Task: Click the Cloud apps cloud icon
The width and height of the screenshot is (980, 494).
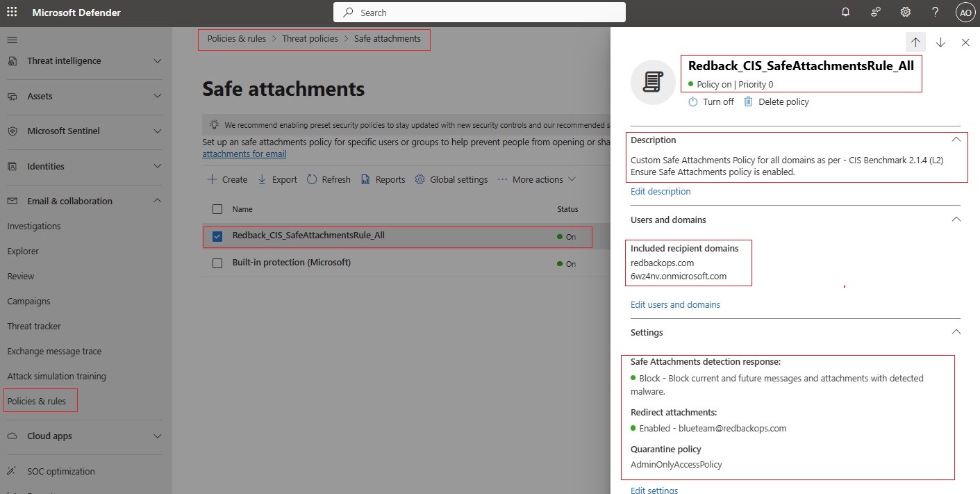Action: (13, 436)
